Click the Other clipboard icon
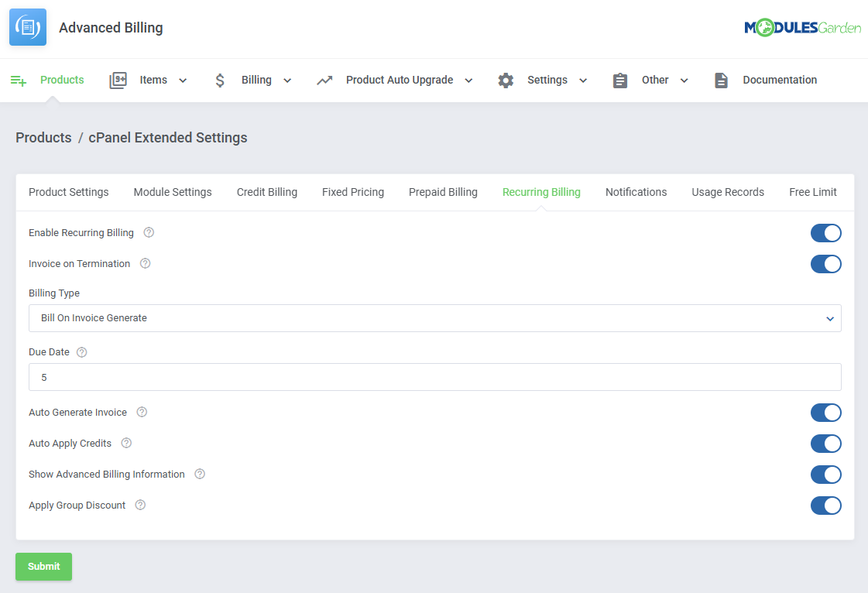 click(x=620, y=81)
